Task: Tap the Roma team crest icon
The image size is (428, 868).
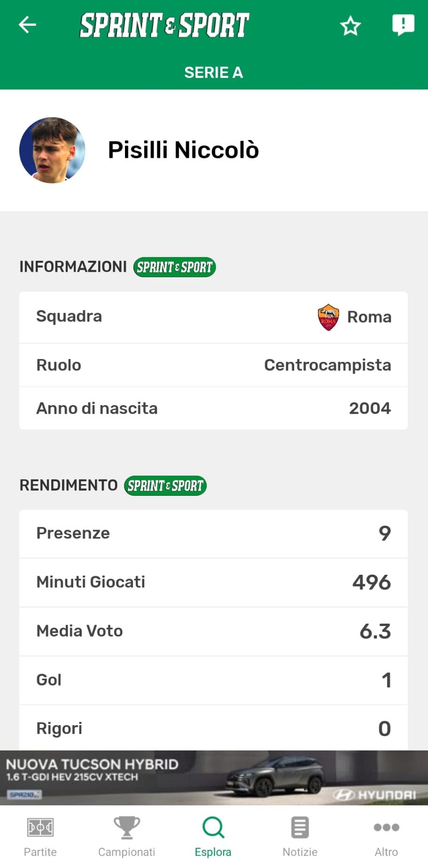Action: coord(328,317)
